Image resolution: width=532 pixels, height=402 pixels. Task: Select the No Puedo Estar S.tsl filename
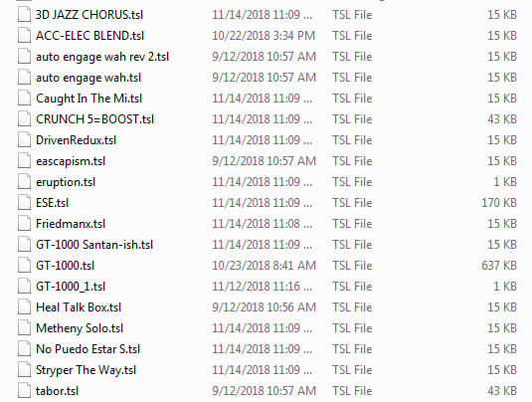pyautogui.click(x=89, y=349)
